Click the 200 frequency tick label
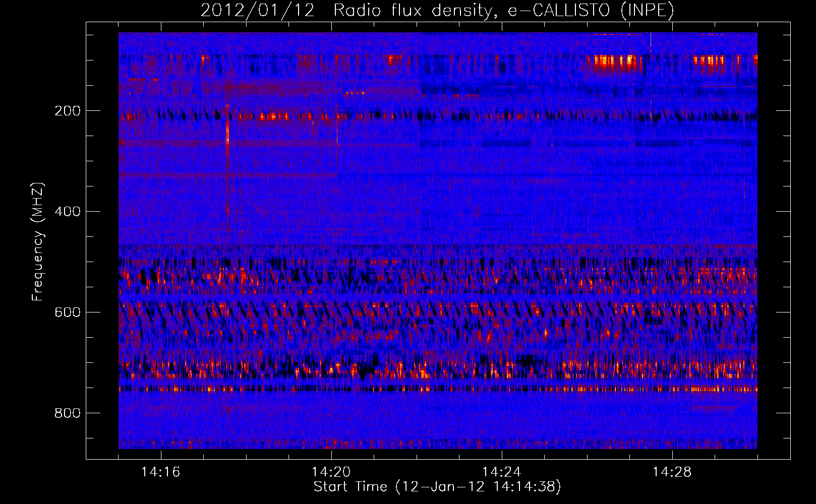 pyautogui.click(x=68, y=111)
